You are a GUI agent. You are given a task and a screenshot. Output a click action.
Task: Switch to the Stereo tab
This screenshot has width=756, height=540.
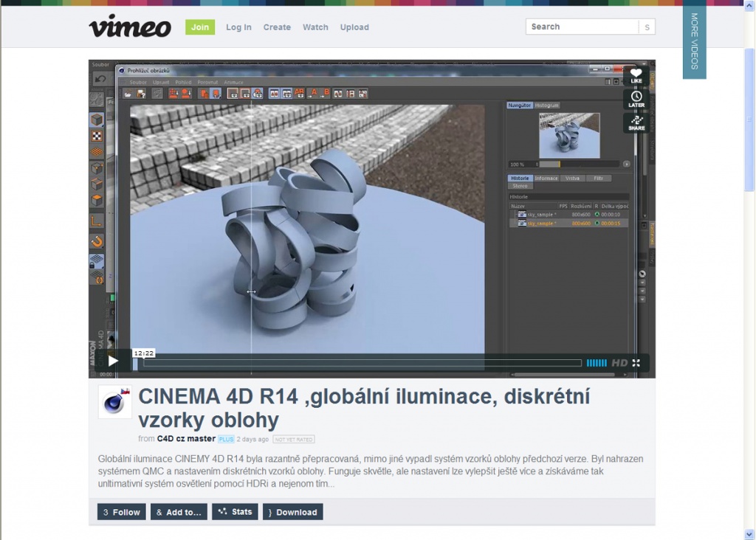pos(520,186)
